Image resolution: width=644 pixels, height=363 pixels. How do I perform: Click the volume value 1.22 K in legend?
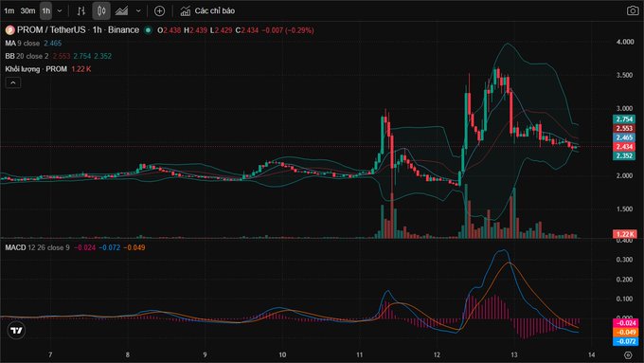tap(81, 69)
